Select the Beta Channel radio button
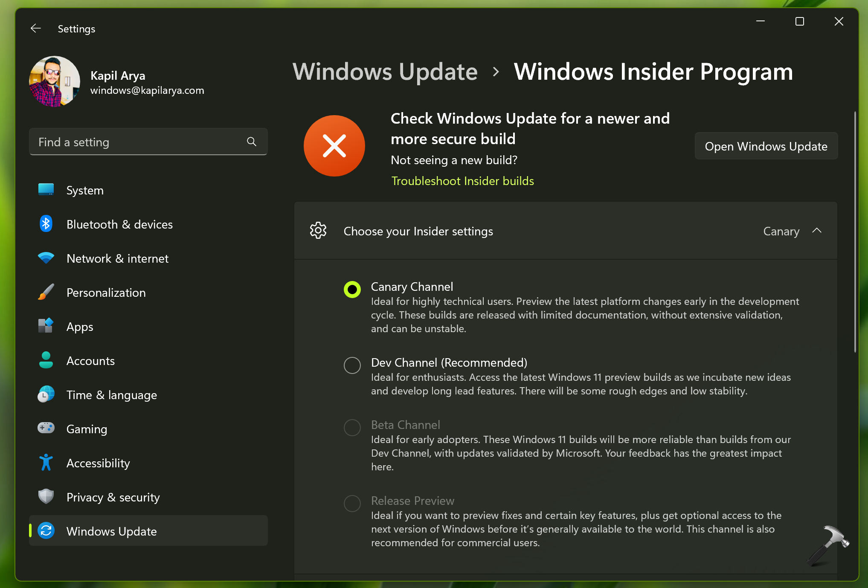Screen dimensions: 868x588 (x=352, y=427)
